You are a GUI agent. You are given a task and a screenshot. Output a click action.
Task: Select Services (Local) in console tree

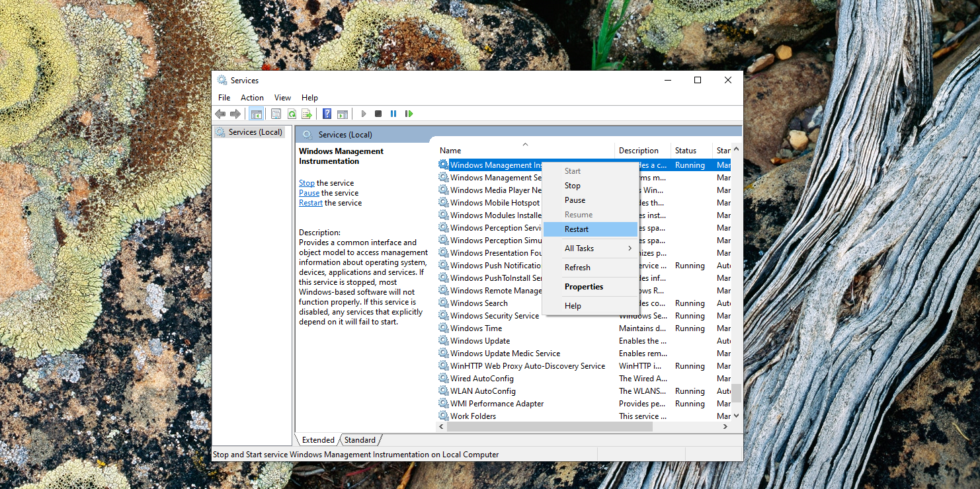click(x=255, y=132)
